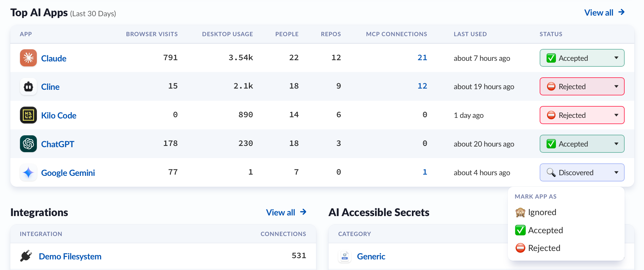Screen dimensions: 644x270
Task: Expand Kilo Code's status dropdown
Action: point(582,115)
